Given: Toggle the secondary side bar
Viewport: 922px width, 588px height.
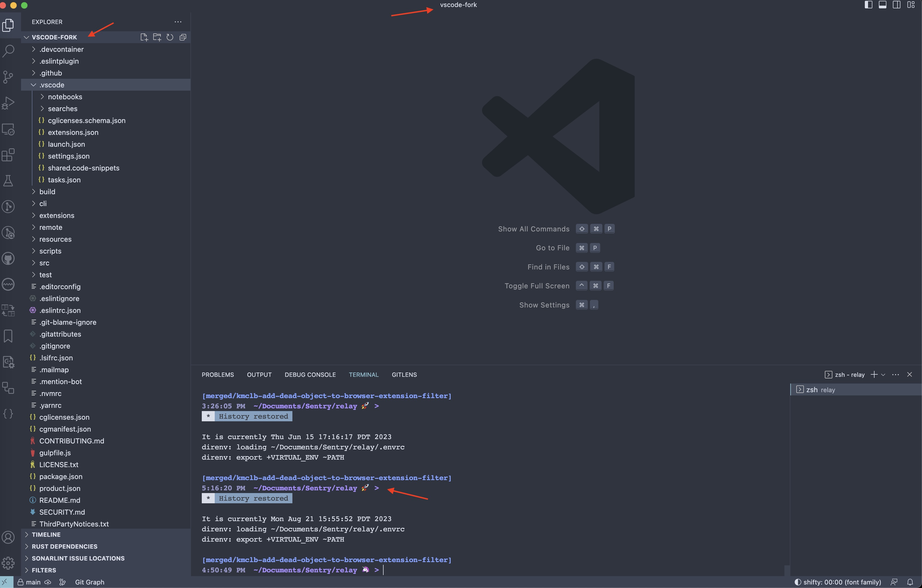Looking at the screenshot, I should click(896, 5).
